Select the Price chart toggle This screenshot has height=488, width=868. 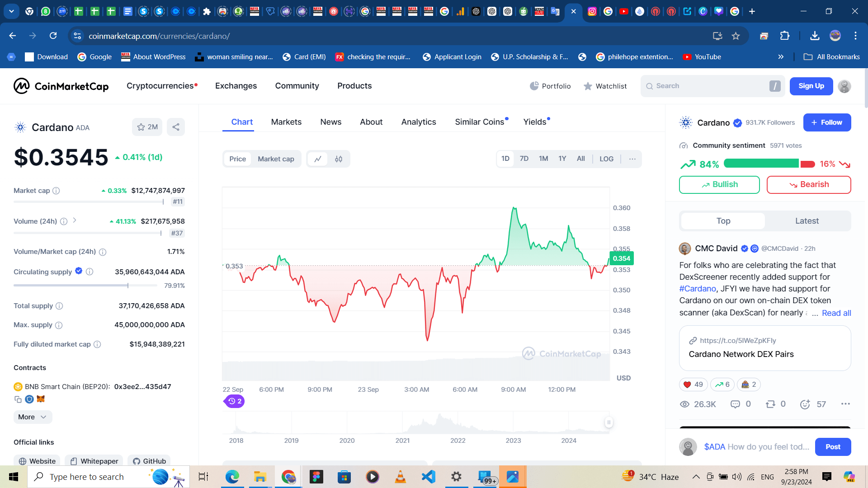pos(237,159)
